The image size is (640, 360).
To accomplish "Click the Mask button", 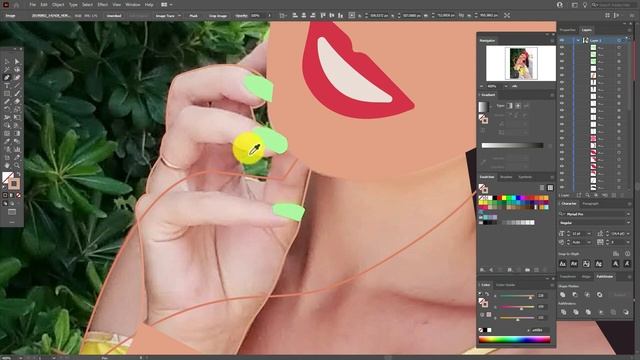I will pos(194,16).
